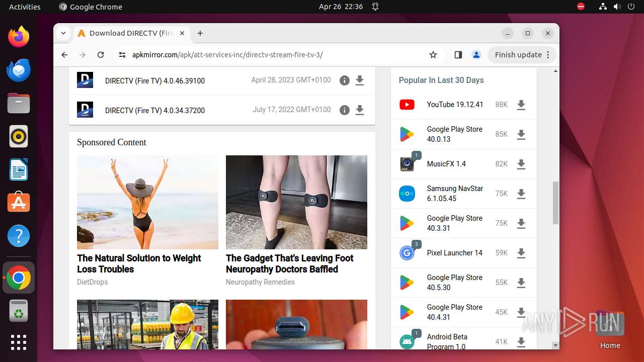Close the Download DIRECTV tab
Viewport: 644px width, 362px height.
pyautogui.click(x=182, y=33)
